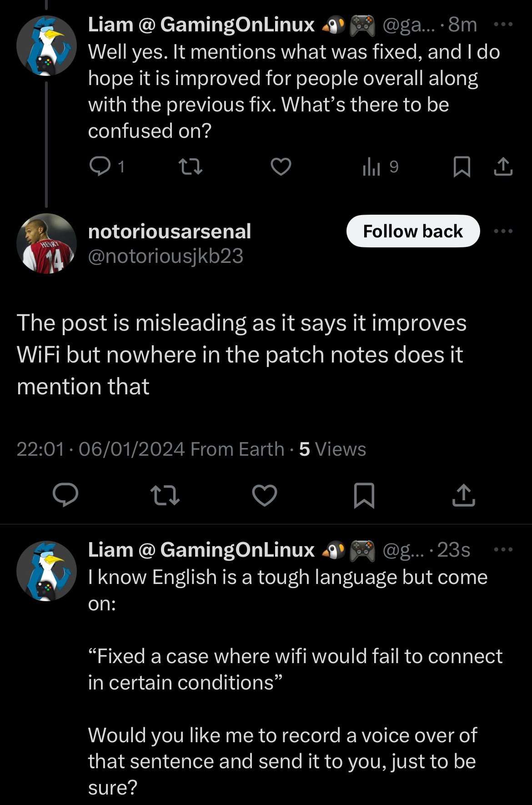
Task: Repost Liam's first tweet about the fix
Action: click(191, 166)
